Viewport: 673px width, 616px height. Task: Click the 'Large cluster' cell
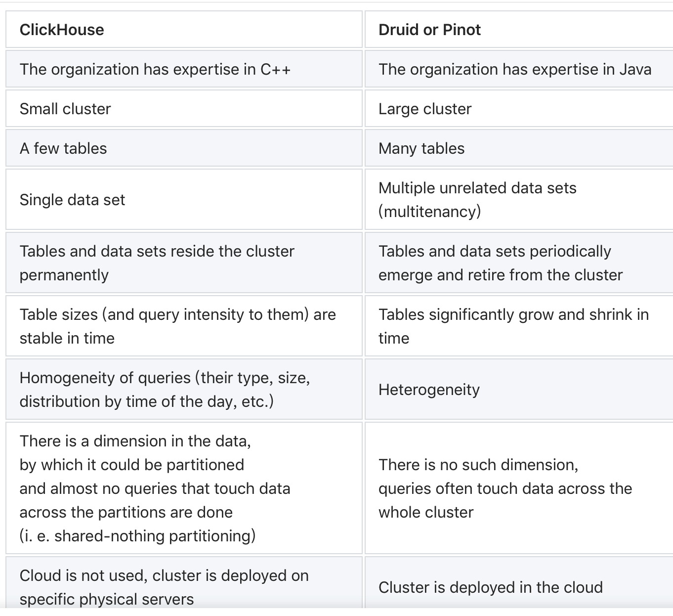click(425, 109)
